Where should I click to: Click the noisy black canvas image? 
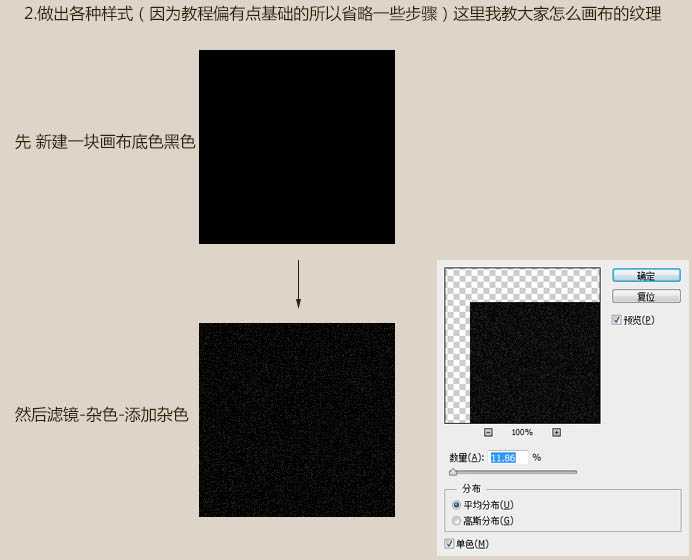pyautogui.click(x=297, y=420)
